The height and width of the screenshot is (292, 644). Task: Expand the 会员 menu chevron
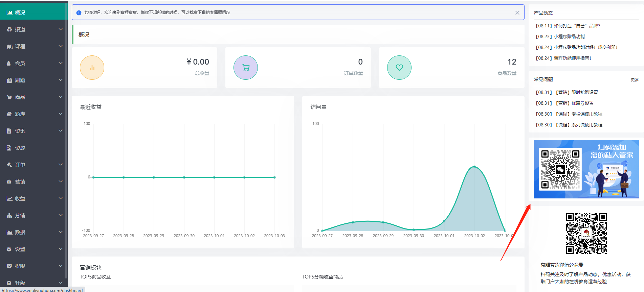(x=61, y=63)
